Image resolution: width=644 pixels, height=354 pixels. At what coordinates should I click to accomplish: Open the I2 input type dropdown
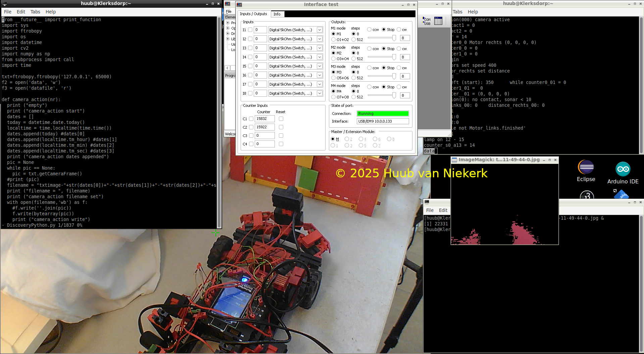319,39
